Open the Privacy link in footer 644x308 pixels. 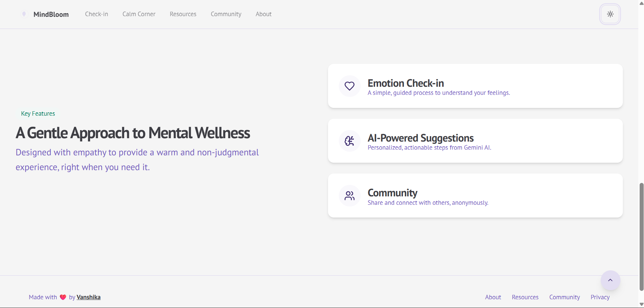pyautogui.click(x=600, y=297)
